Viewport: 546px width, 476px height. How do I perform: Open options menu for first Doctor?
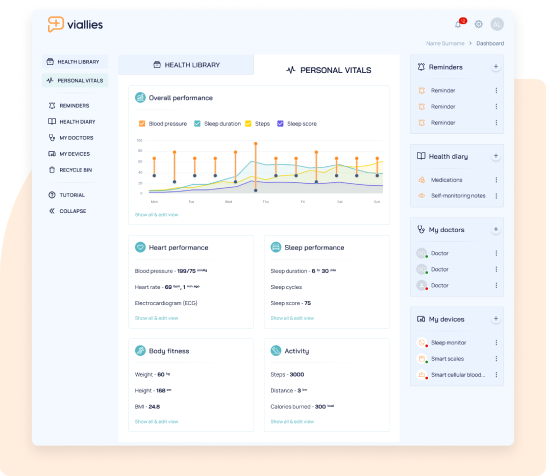click(x=496, y=253)
